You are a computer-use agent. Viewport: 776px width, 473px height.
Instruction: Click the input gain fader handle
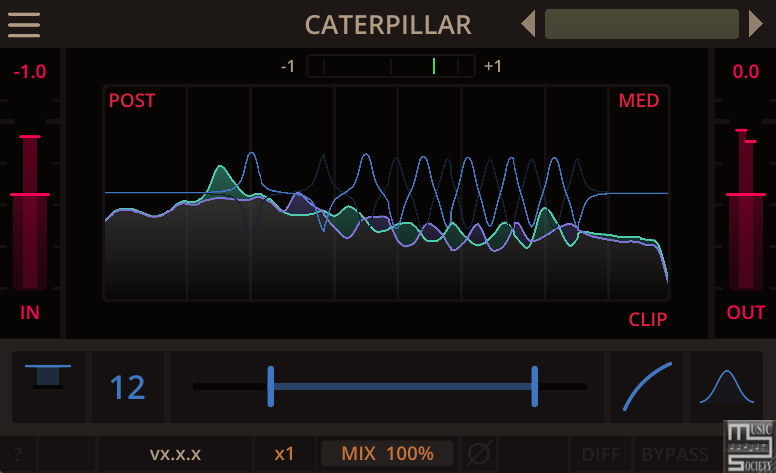click(x=30, y=194)
